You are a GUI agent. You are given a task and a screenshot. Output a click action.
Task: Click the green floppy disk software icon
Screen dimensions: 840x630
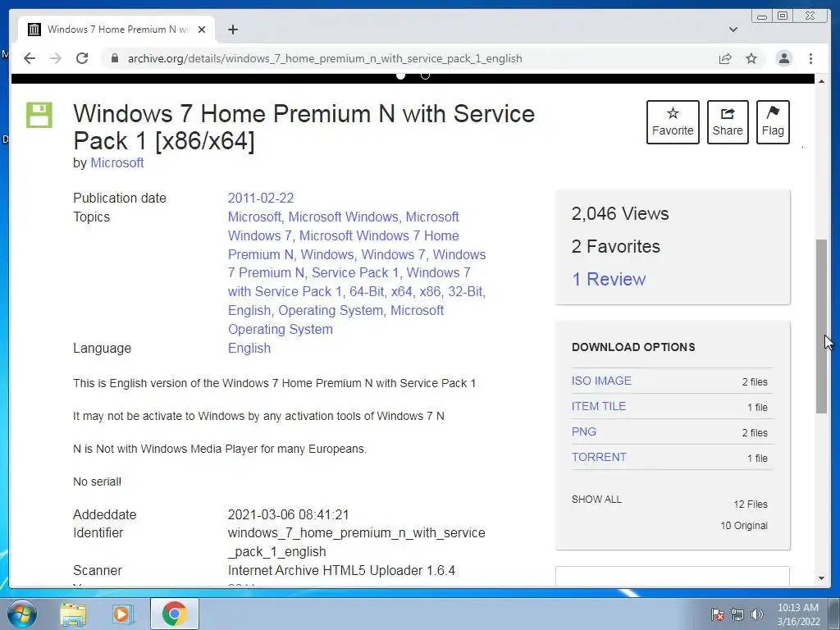click(39, 115)
